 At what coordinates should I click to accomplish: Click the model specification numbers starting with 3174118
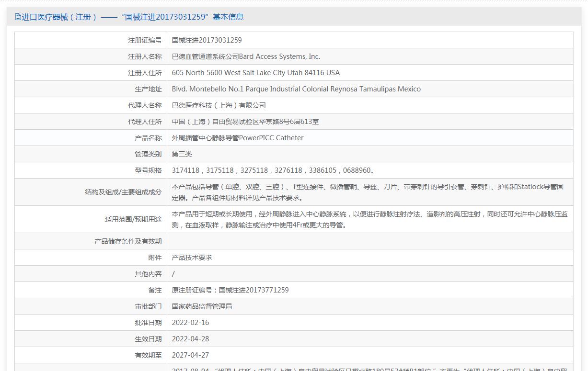pos(273,170)
